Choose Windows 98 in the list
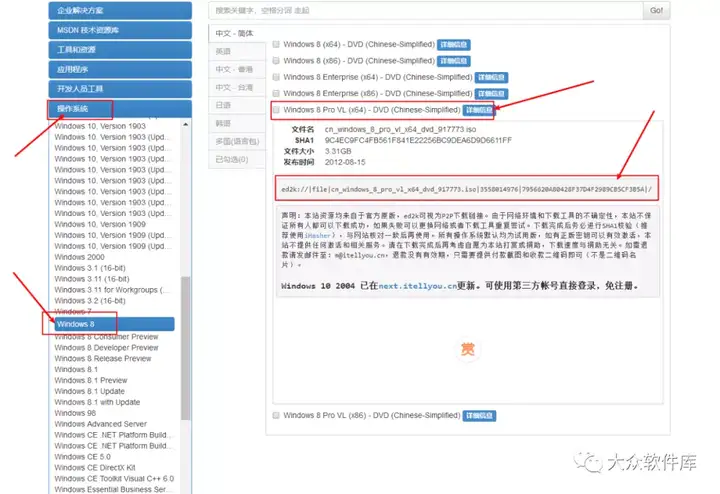 point(75,413)
